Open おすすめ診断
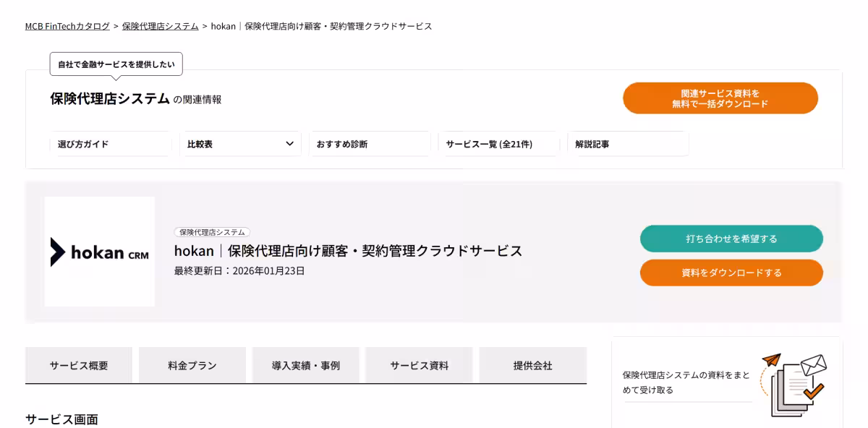The image size is (868, 428). coord(370,144)
